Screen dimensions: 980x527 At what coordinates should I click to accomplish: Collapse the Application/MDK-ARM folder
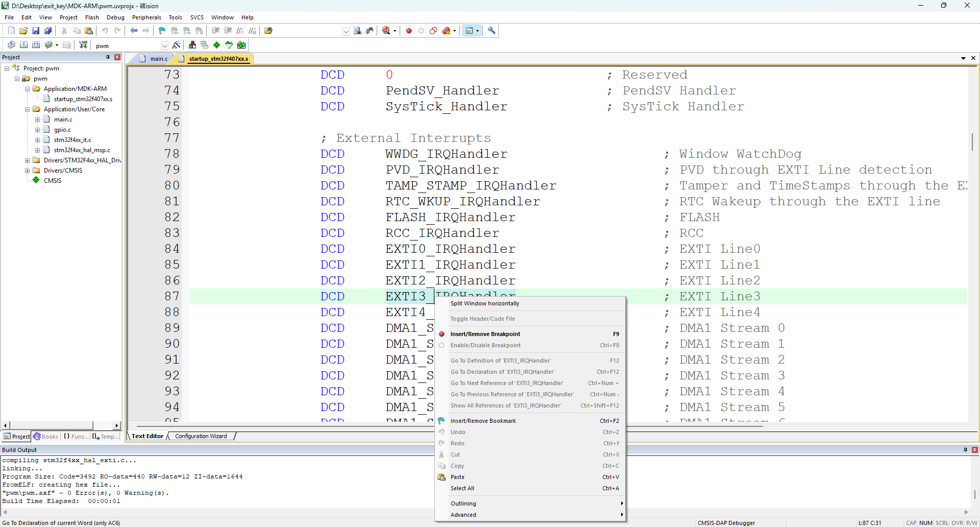pos(28,89)
